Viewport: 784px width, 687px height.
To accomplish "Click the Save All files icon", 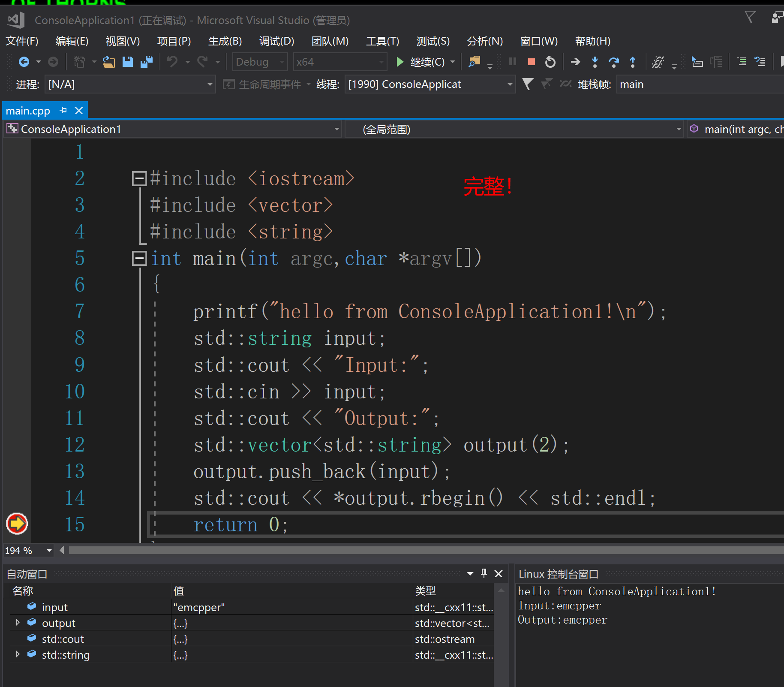I will coord(147,62).
